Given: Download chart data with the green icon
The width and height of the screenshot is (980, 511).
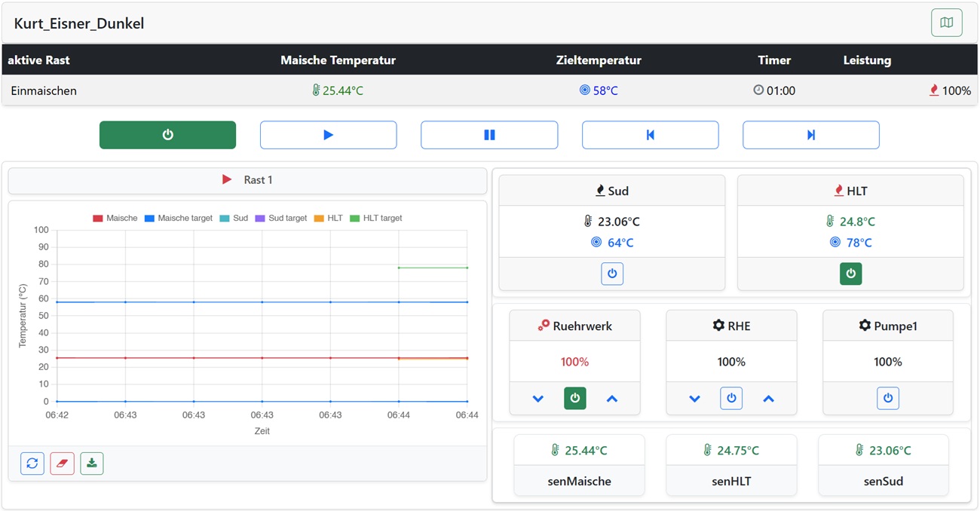Looking at the screenshot, I should tap(92, 464).
